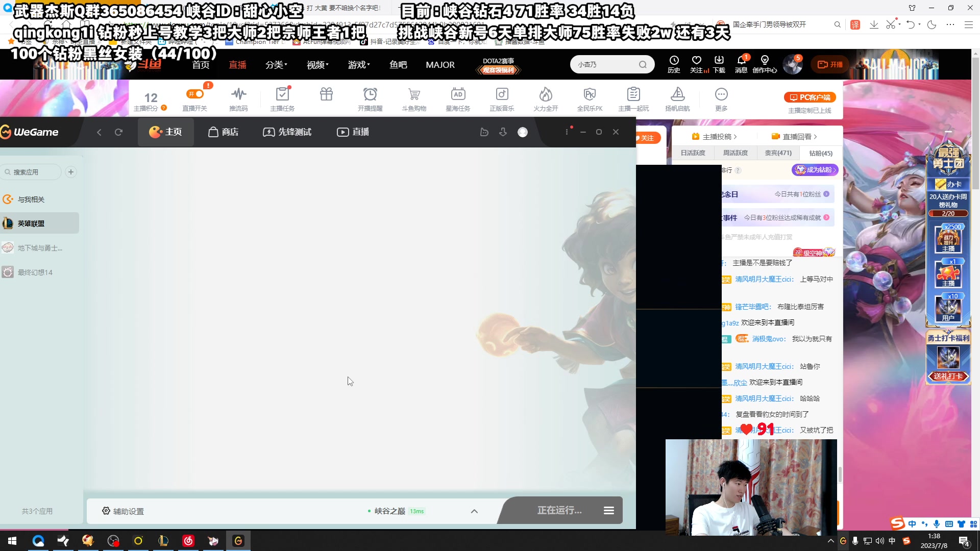Open WeGame 先锋测试 tab
This screenshot has height=551, width=980.
coord(287,132)
